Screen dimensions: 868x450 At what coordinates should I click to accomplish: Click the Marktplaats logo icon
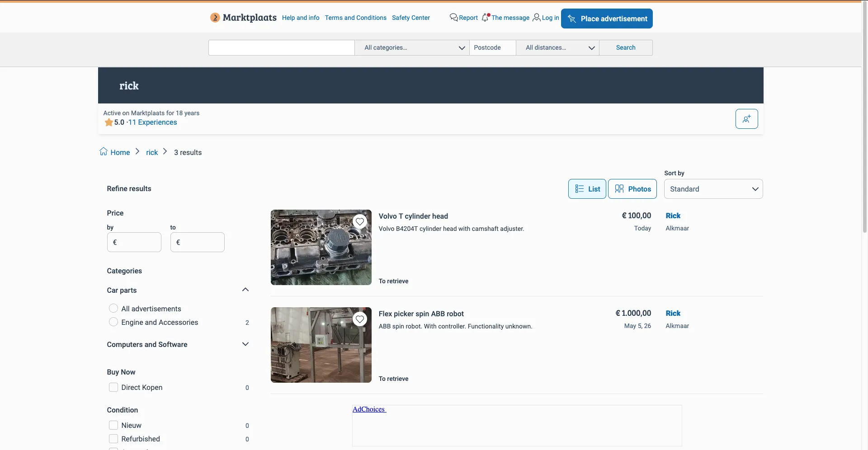pyautogui.click(x=215, y=18)
